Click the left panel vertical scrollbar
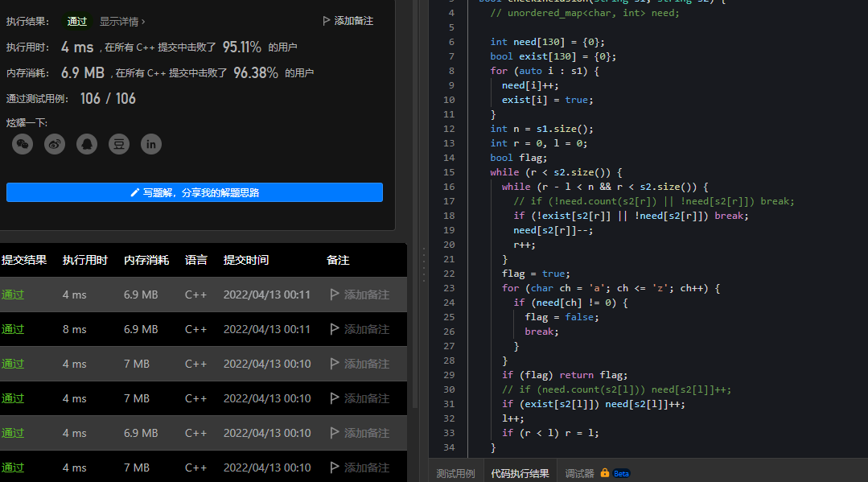Viewport: 868px width, 482px height. point(415,205)
